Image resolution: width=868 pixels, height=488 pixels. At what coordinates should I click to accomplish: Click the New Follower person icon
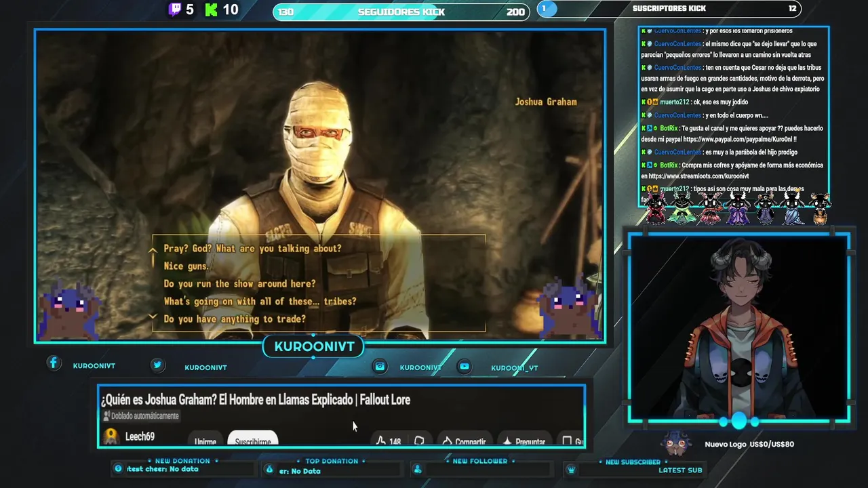pyautogui.click(x=418, y=469)
